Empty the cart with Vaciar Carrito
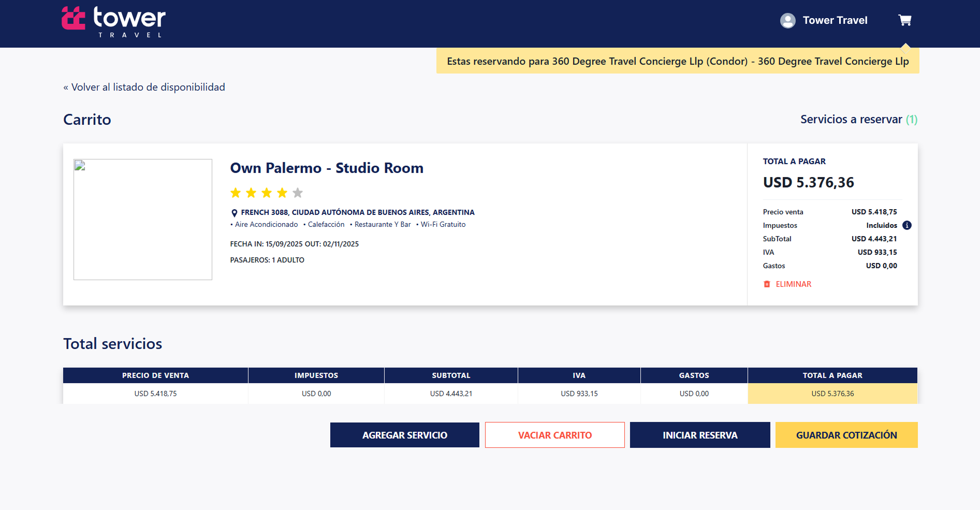Screen dimensions: 980x510 click(x=554, y=435)
